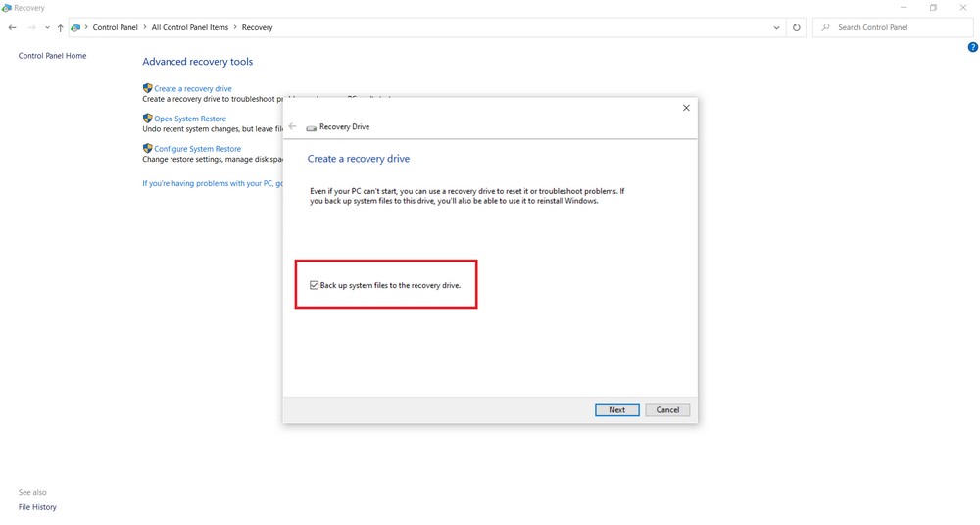Image resolution: width=980 pixels, height=525 pixels.
Task: Restore down the Recovery window
Action: coord(933,8)
